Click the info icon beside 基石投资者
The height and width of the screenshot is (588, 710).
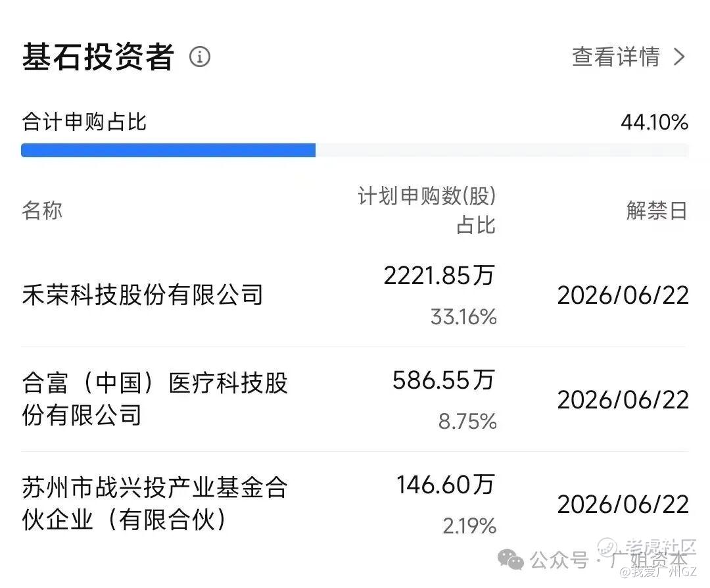[x=200, y=57]
